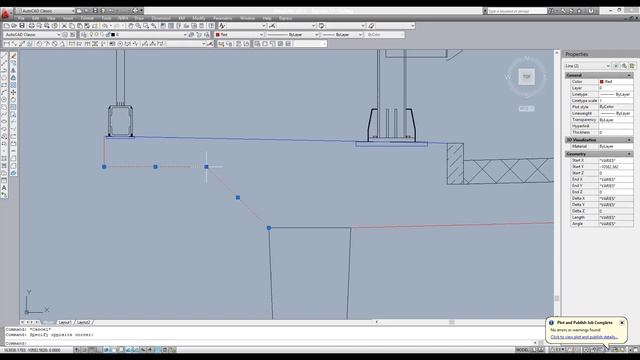Toggle PICKADD button in Properties panel
The image size is (640, 360).
(x=616, y=66)
